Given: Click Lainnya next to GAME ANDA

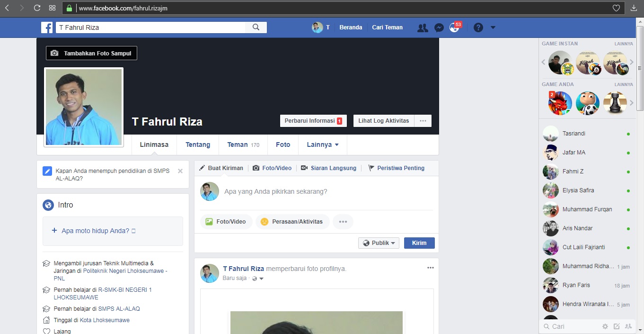Looking at the screenshot, I should click(624, 84).
